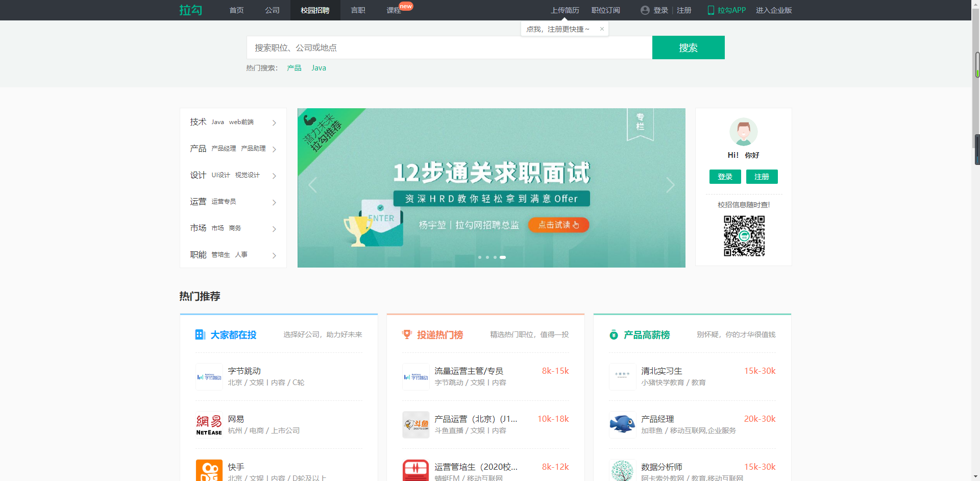980x481 pixels.
Task: Click the user avatar icon beside 登录 in header
Action: tap(645, 10)
